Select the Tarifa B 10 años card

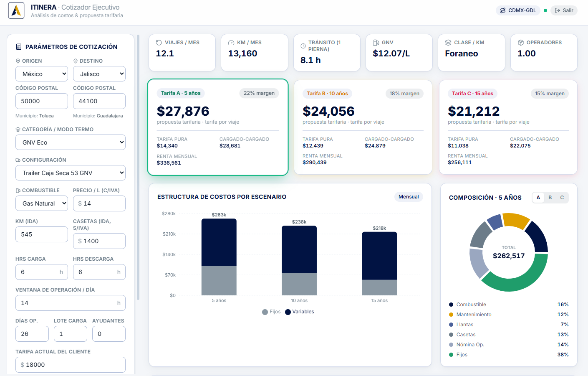point(363,127)
